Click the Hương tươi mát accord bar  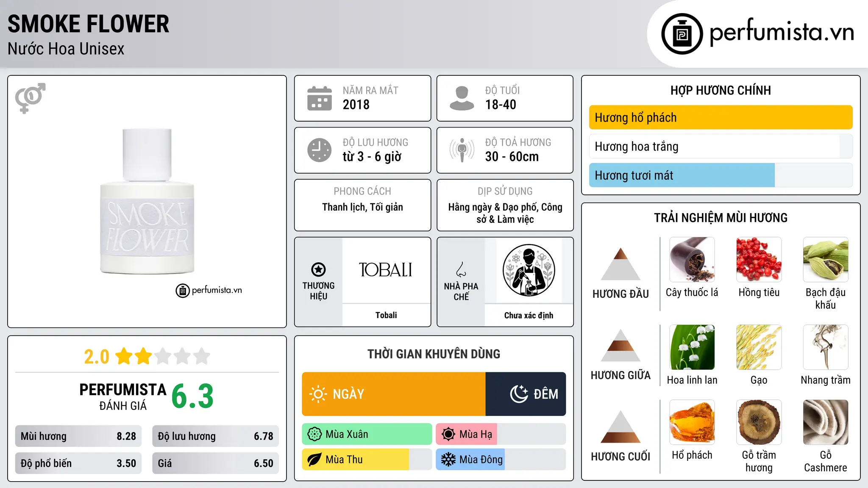pyautogui.click(x=721, y=175)
